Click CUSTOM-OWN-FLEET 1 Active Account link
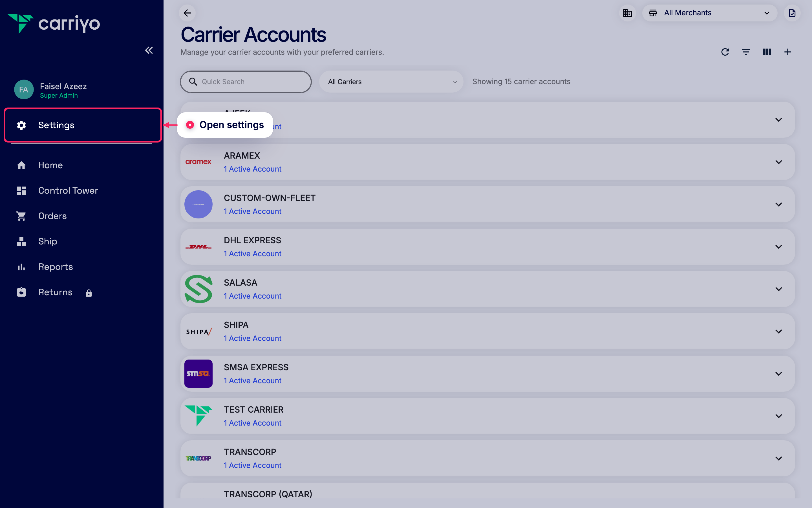This screenshot has width=812, height=508. point(253,211)
